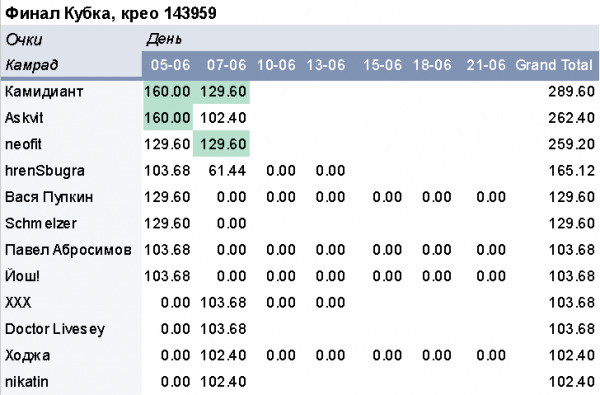
Task: Click the '21-06' column header
Action: [x=486, y=65]
